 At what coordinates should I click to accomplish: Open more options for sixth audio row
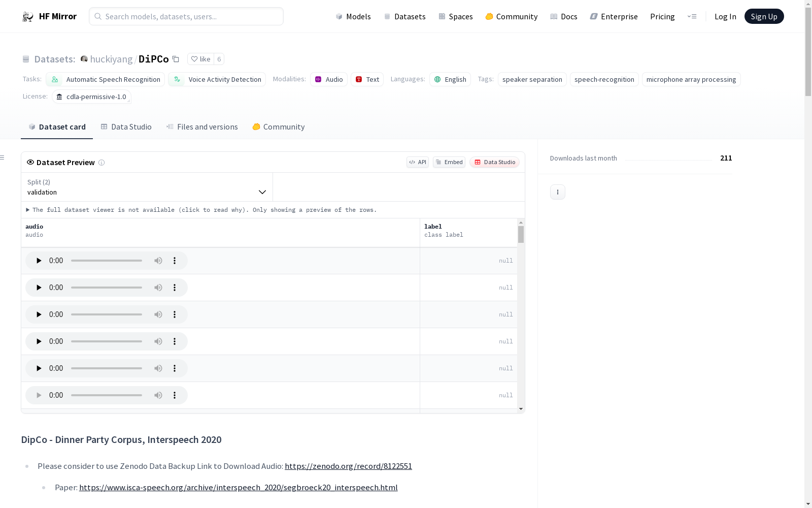coord(175,395)
